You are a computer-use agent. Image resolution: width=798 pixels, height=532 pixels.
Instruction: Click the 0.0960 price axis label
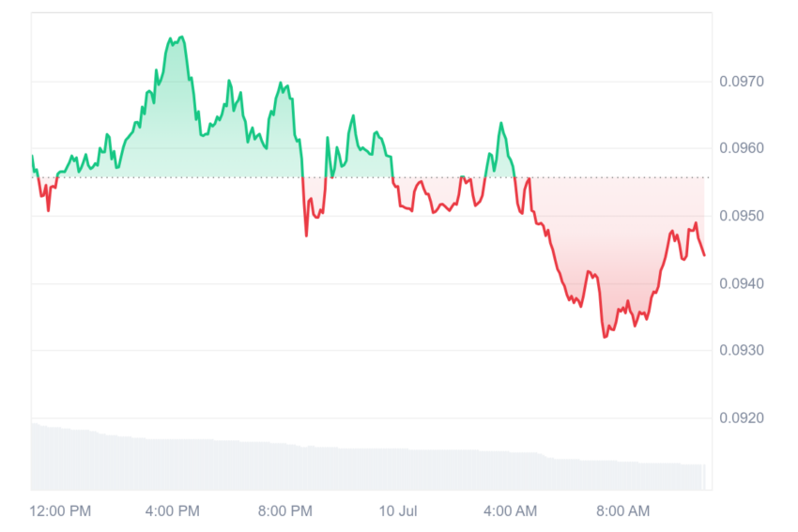(742, 148)
